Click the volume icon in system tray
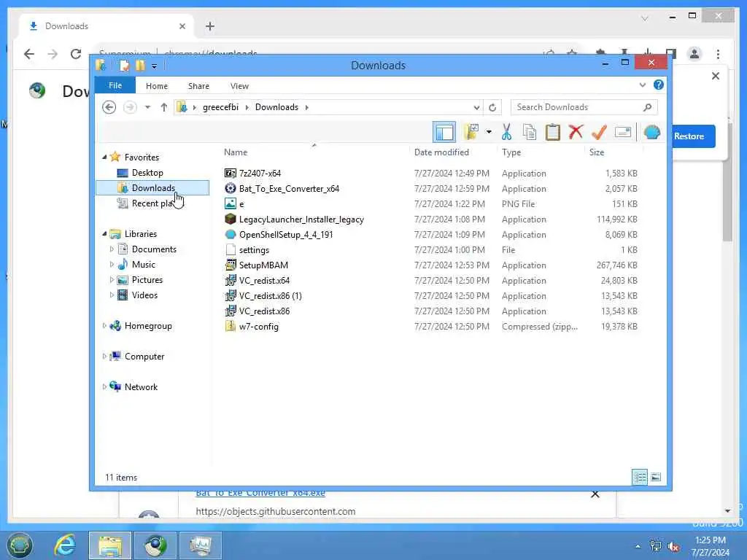Viewport: 747px width, 560px height. click(673, 547)
